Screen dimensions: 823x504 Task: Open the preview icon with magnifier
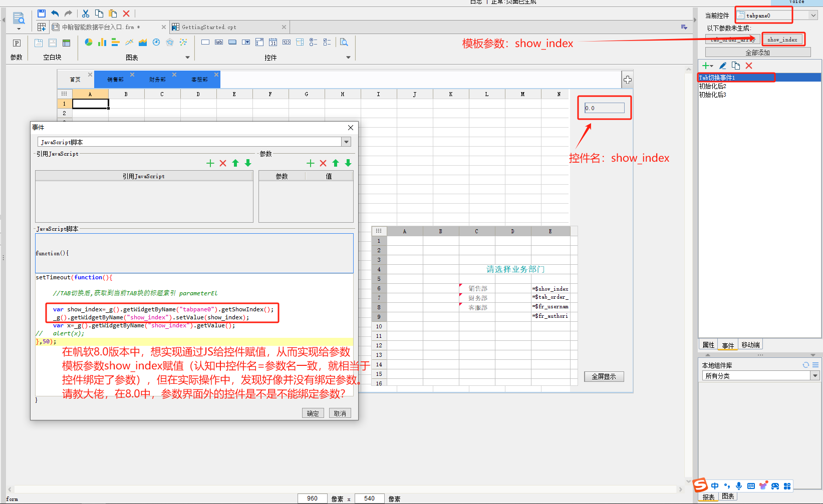[19, 19]
